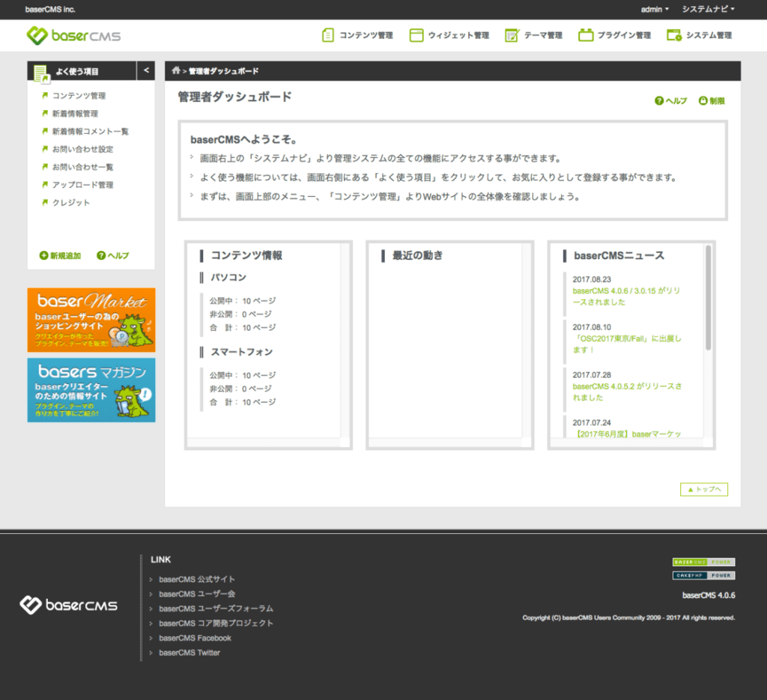Click the baser Market banner in the sidebar
This screenshot has width=767, height=700.
pyautogui.click(x=91, y=320)
